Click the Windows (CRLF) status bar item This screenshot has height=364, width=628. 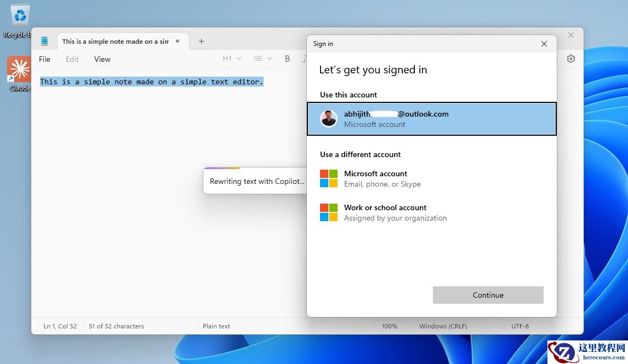point(443,326)
